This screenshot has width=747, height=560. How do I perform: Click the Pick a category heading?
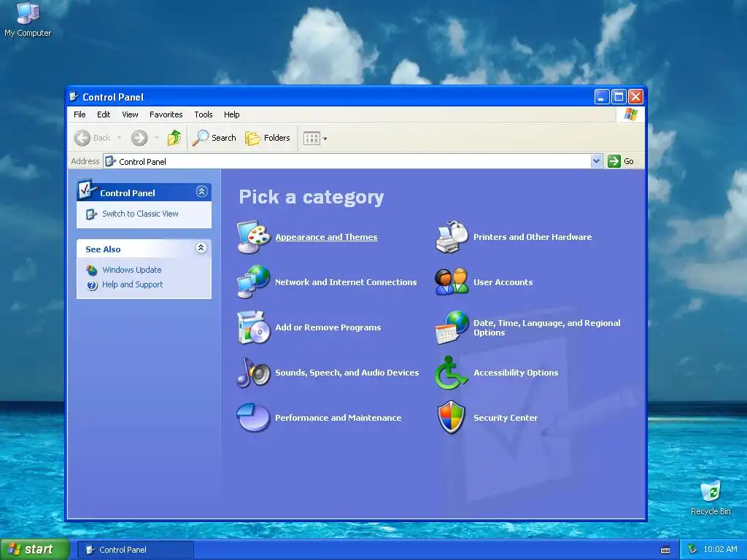point(311,197)
